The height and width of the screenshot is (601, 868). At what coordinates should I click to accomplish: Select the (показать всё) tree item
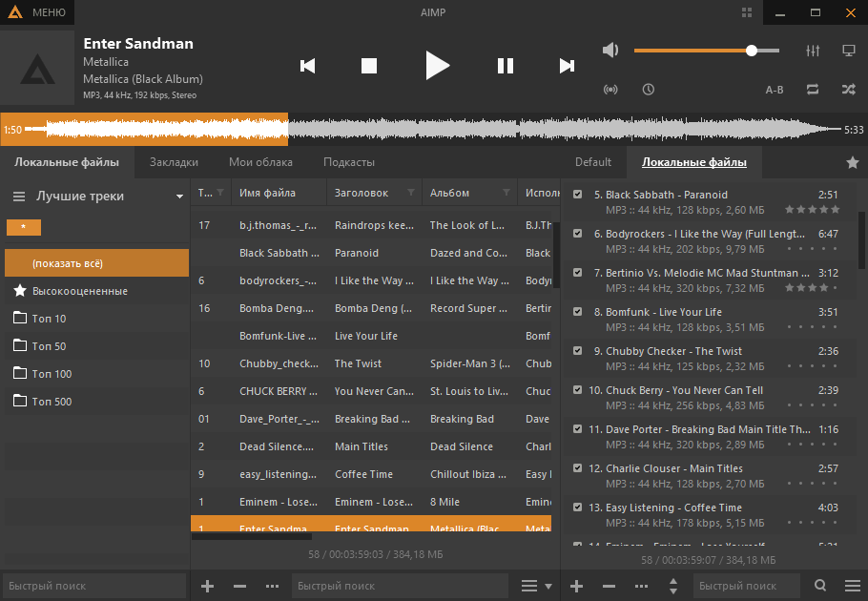[97, 263]
